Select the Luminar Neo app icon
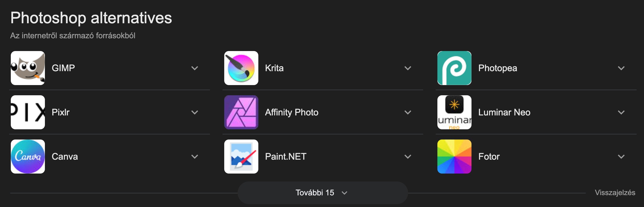644x207 pixels. [x=454, y=112]
